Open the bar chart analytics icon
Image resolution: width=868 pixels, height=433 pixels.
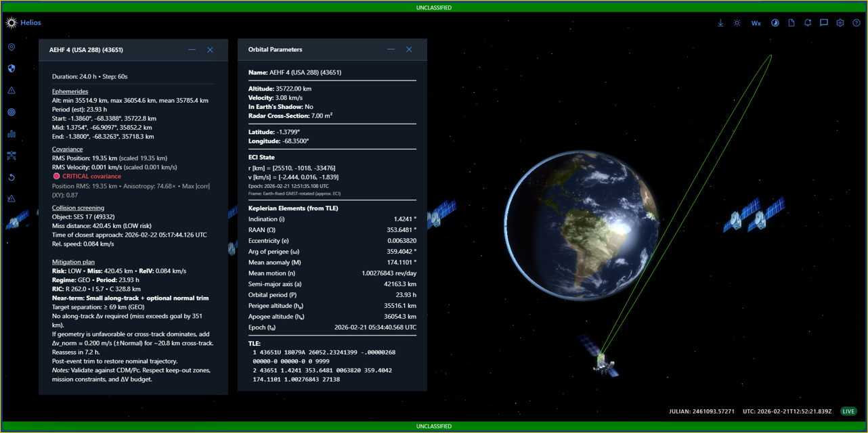(12, 134)
